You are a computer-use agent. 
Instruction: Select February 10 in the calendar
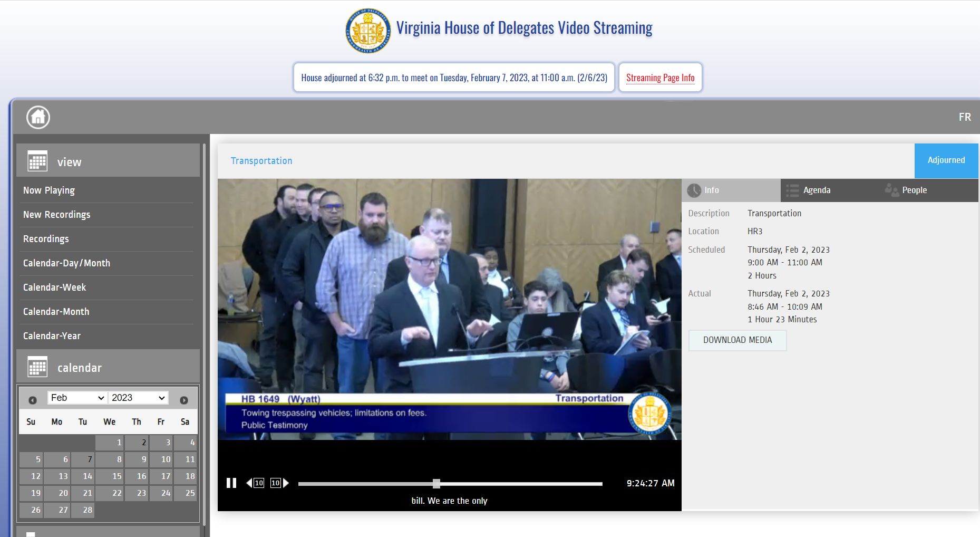pos(161,459)
